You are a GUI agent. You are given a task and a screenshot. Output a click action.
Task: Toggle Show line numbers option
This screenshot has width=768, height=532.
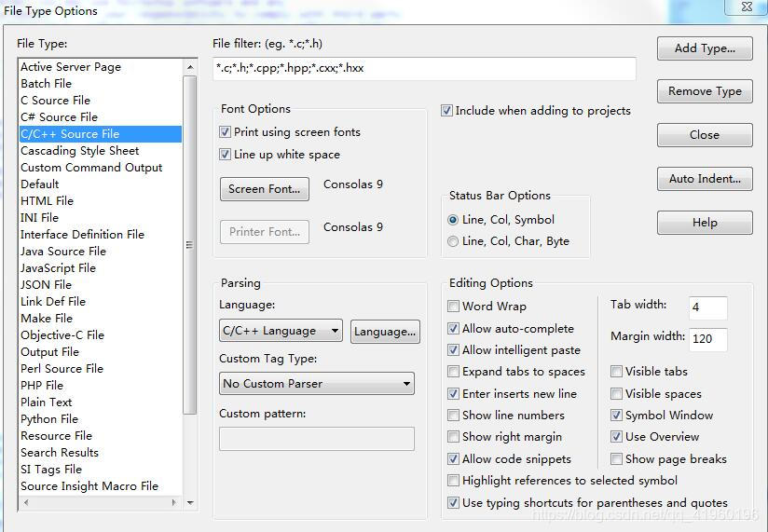pos(454,416)
